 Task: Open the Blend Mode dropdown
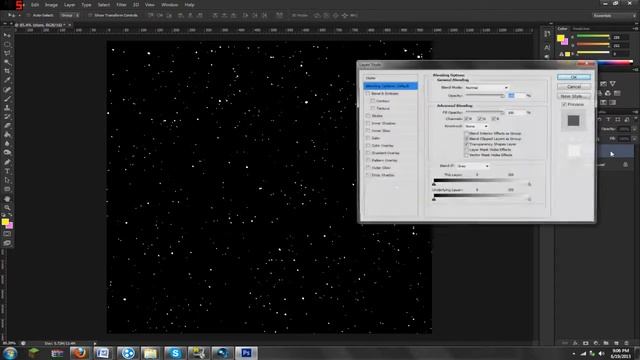(x=486, y=87)
